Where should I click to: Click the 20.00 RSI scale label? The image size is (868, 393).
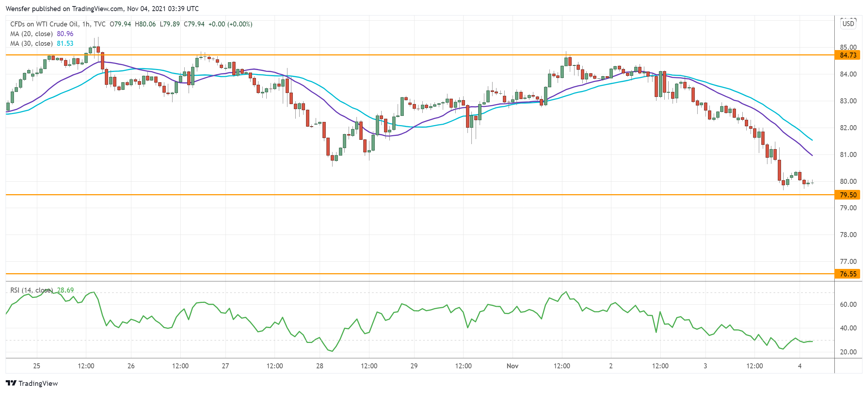click(848, 352)
